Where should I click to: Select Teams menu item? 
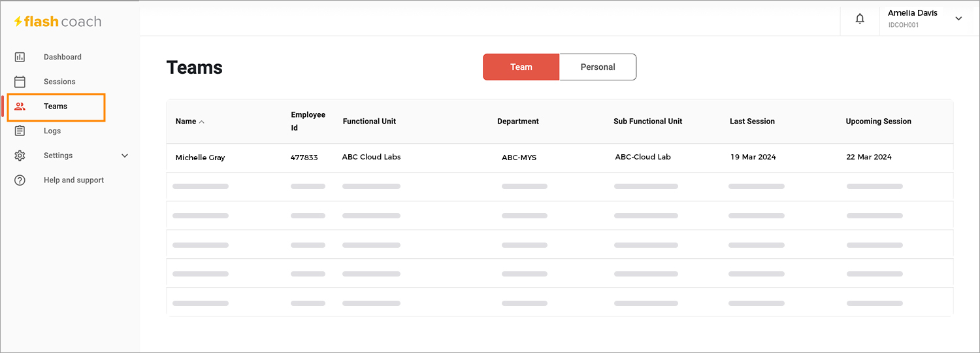click(x=56, y=106)
